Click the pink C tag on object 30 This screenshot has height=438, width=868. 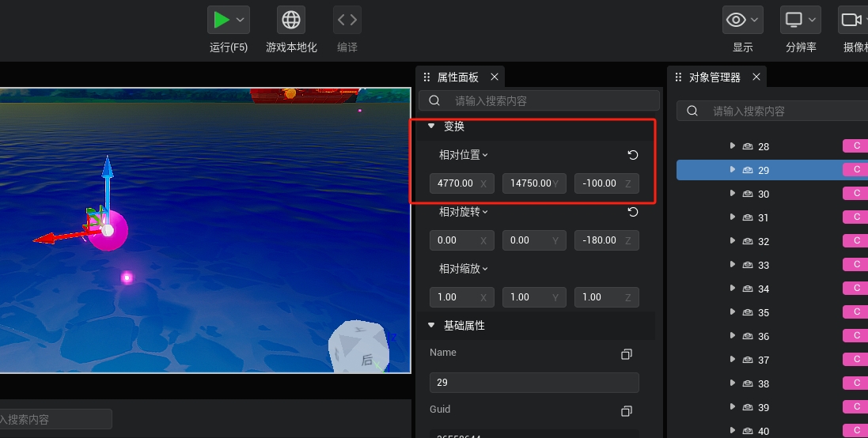tap(855, 194)
